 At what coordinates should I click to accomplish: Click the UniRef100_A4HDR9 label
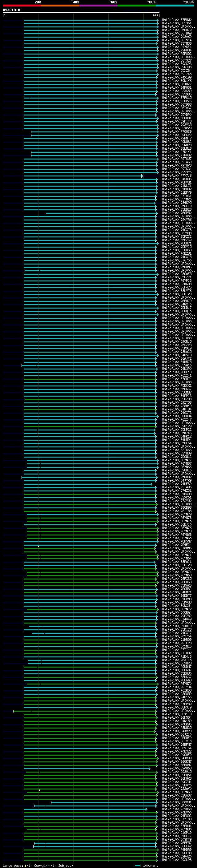pos(177,850)
